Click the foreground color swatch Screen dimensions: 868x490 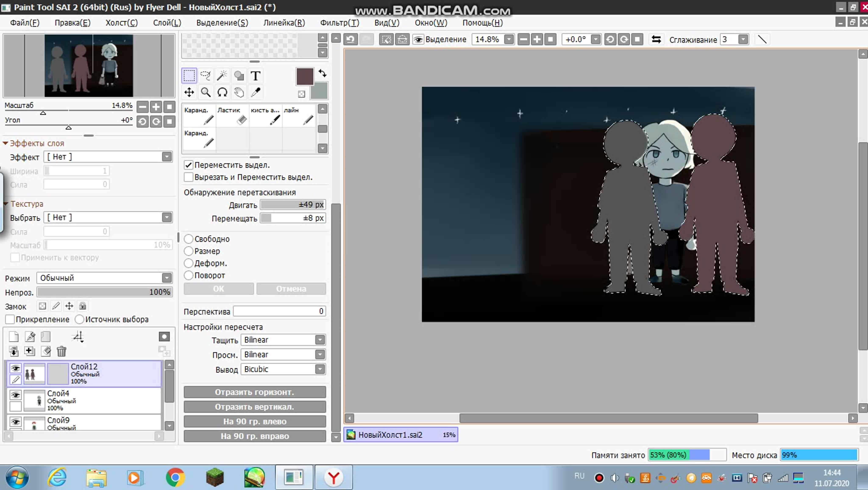[305, 76]
